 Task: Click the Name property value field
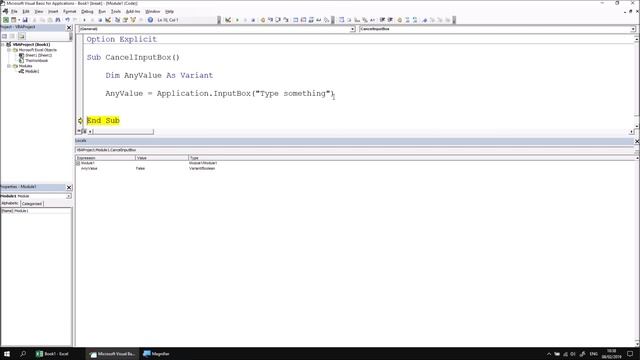(42, 211)
